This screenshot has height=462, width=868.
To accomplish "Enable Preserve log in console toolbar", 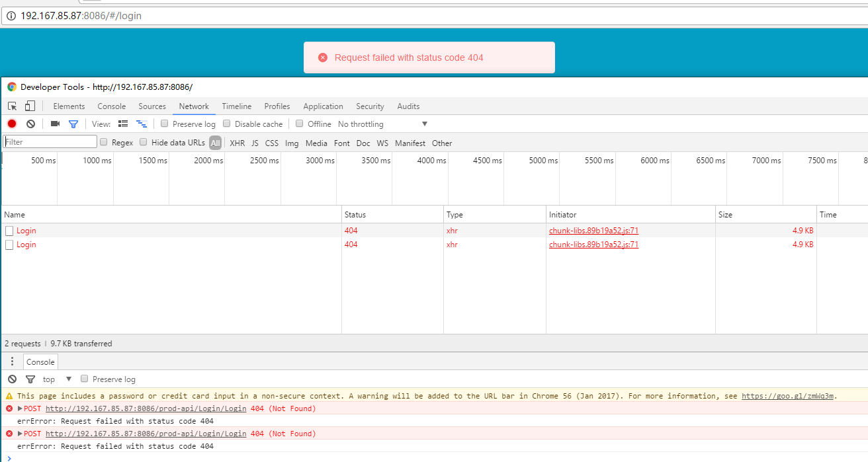I will (x=85, y=379).
